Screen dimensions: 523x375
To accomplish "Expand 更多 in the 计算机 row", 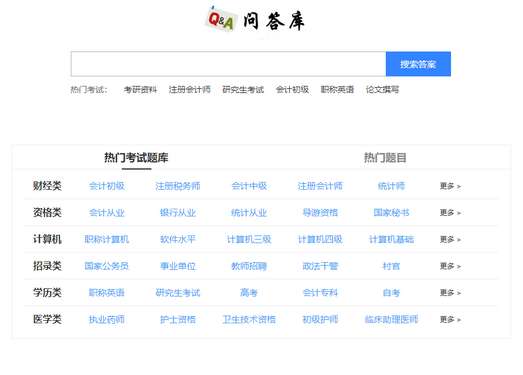I will click(450, 239).
